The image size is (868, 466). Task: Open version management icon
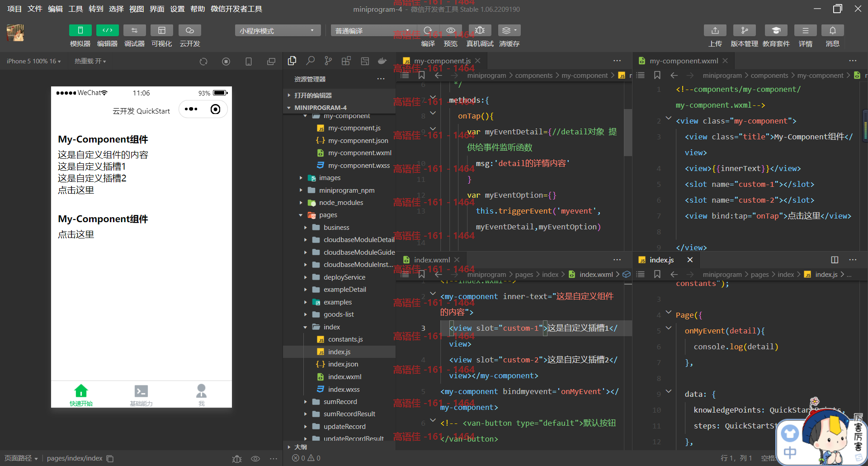coord(744,30)
